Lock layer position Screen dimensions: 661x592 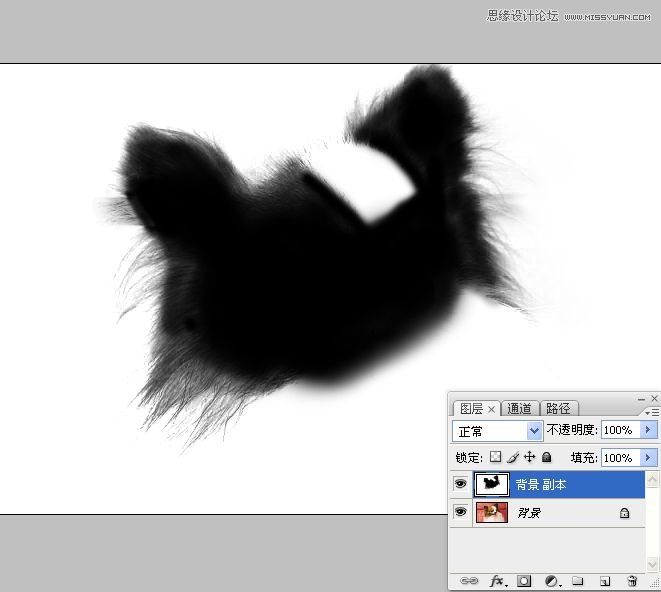pos(529,457)
